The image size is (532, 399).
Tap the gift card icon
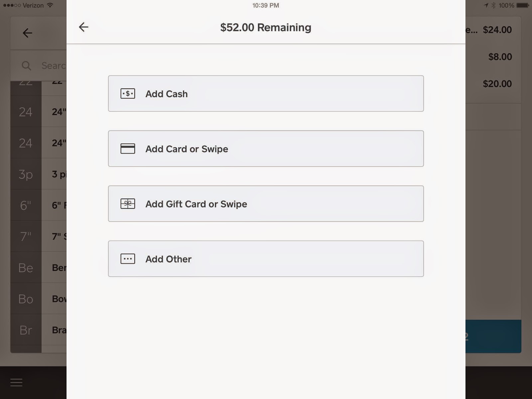tap(128, 204)
